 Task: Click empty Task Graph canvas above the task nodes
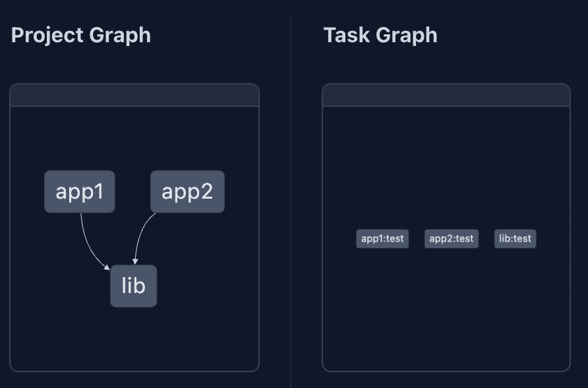click(x=446, y=165)
